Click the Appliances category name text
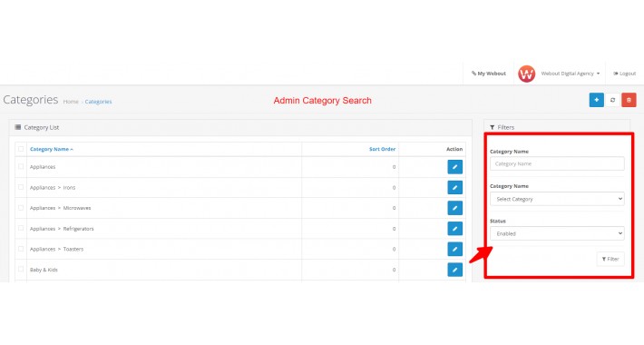This screenshot has height=345, width=644. pos(43,167)
